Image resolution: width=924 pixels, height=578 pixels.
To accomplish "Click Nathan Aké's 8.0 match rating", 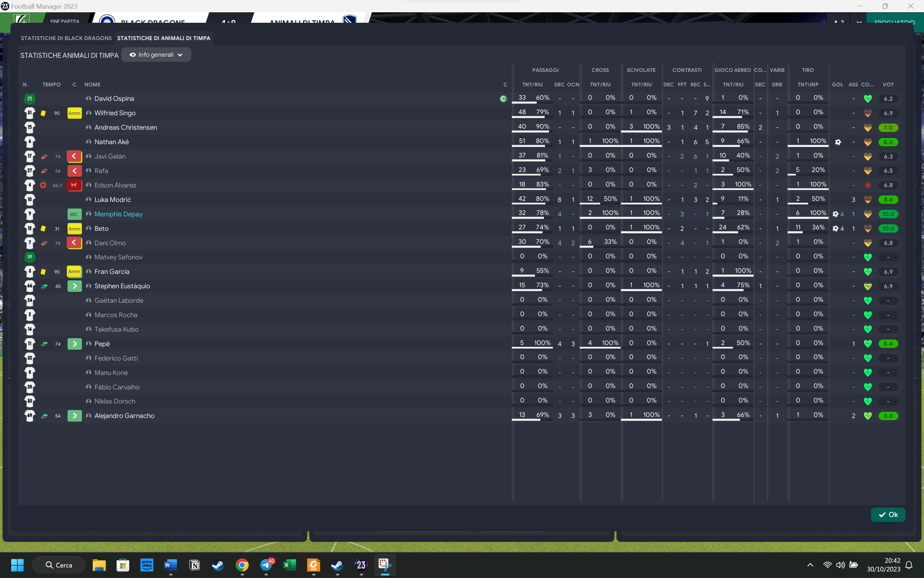I will [888, 142].
